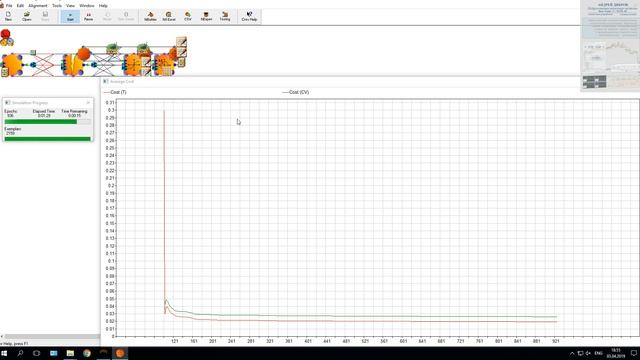The width and height of the screenshot is (640, 360).
Task: Click the overlay thumbnail window at top right
Action: point(610,46)
